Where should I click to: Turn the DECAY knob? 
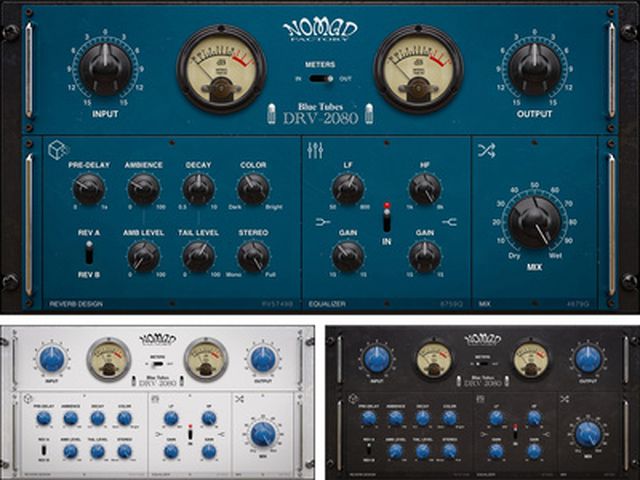pos(198,189)
